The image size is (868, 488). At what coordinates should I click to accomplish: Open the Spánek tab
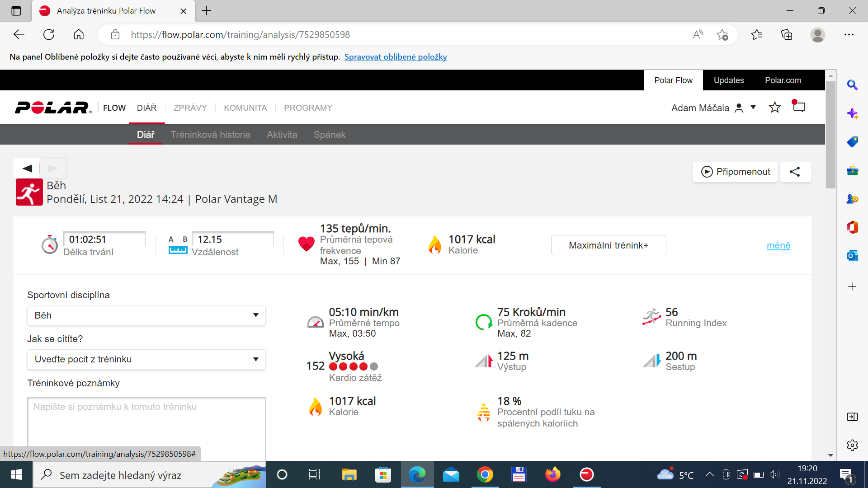(330, 135)
